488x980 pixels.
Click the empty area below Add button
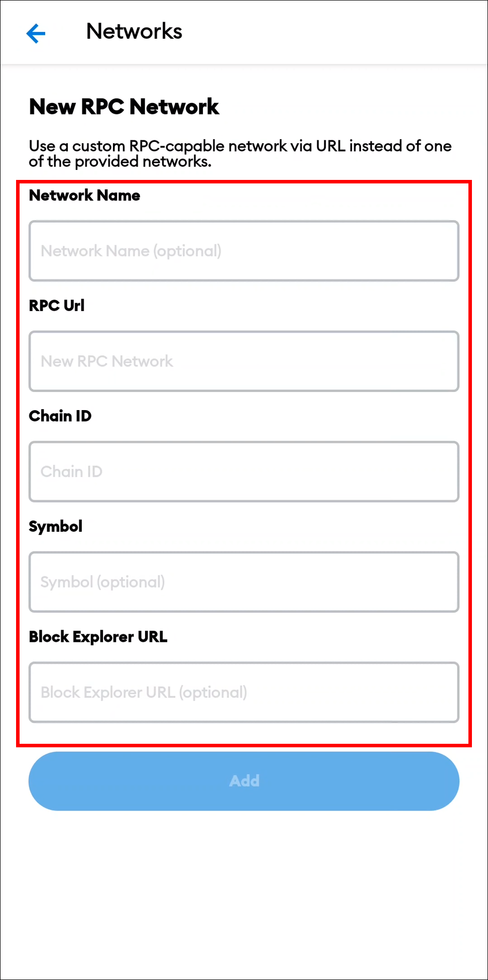click(244, 895)
